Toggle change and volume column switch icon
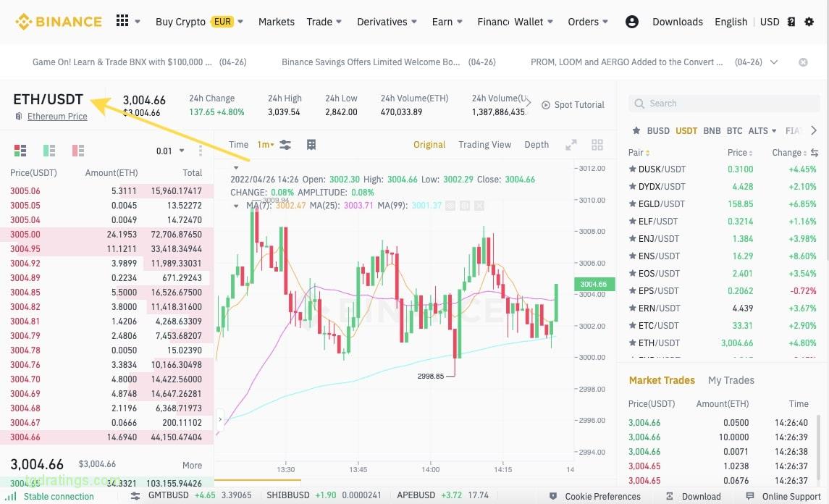This screenshot has height=504, width=829. coord(815,152)
